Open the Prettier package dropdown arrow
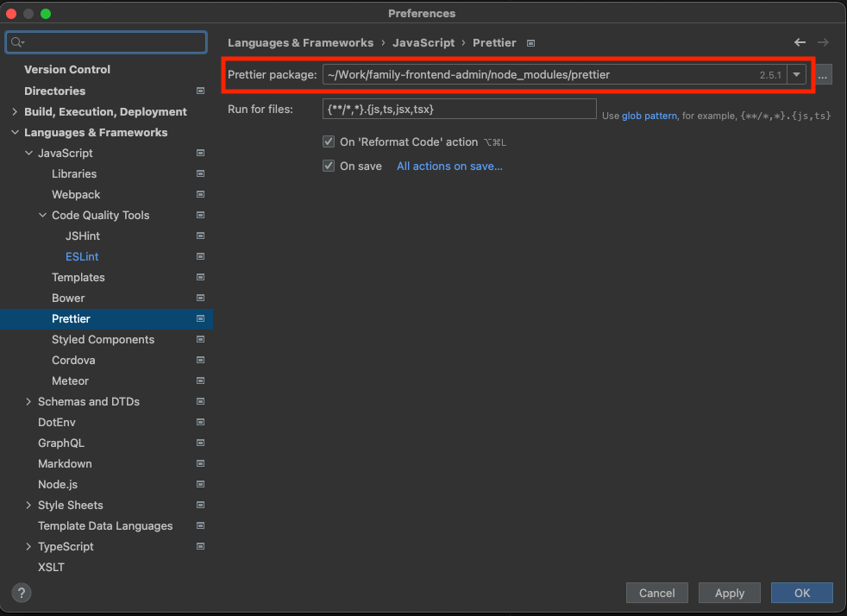The image size is (847, 616). pos(796,74)
